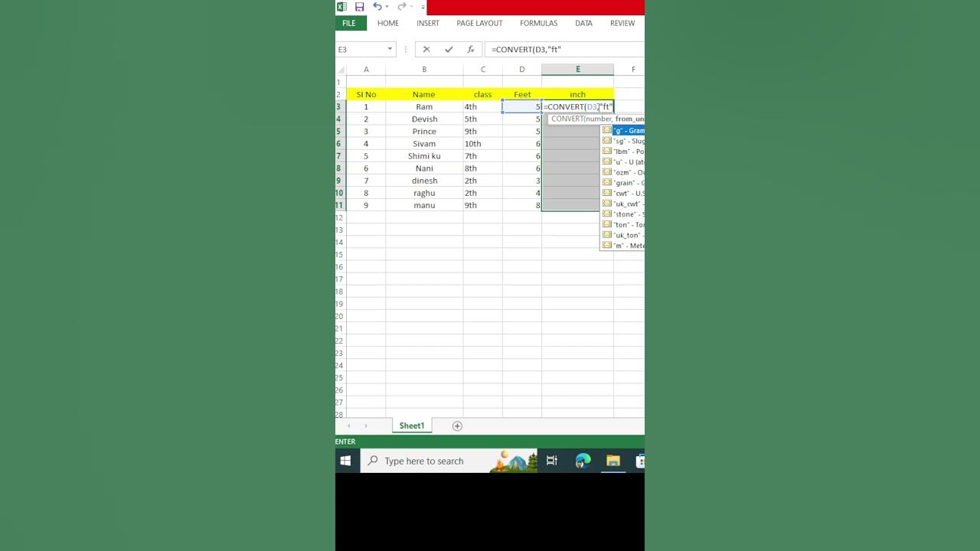Select row 2 header
This screenshot has width=980, height=551.
[341, 94]
